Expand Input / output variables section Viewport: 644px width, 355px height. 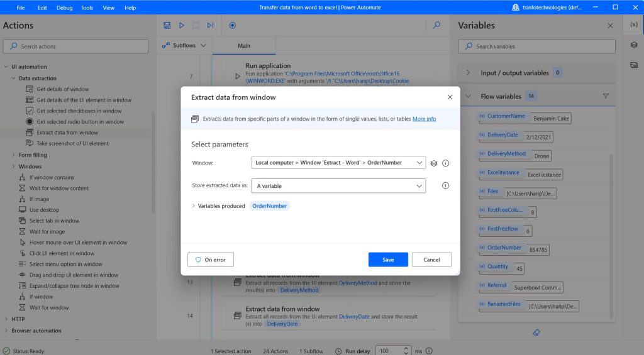468,73
